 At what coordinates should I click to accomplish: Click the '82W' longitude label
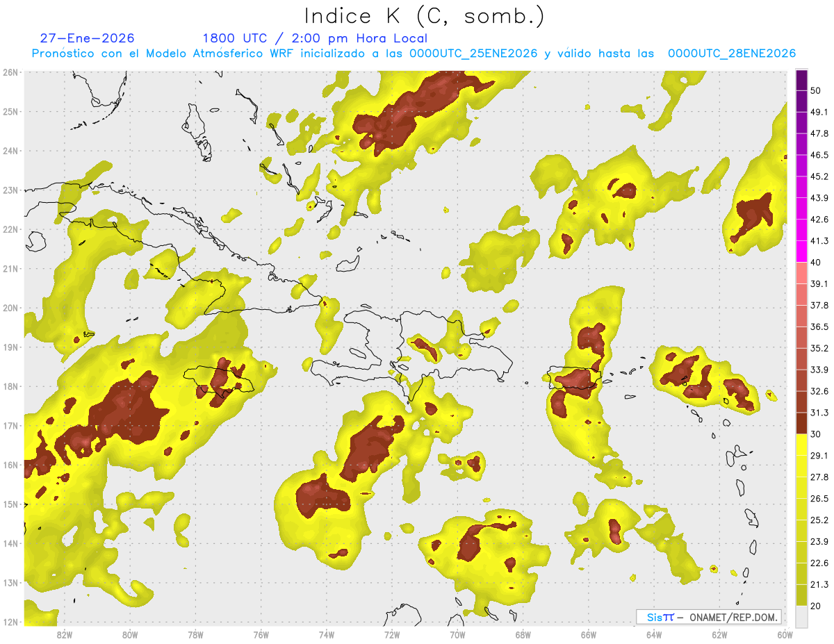pyautogui.click(x=64, y=634)
